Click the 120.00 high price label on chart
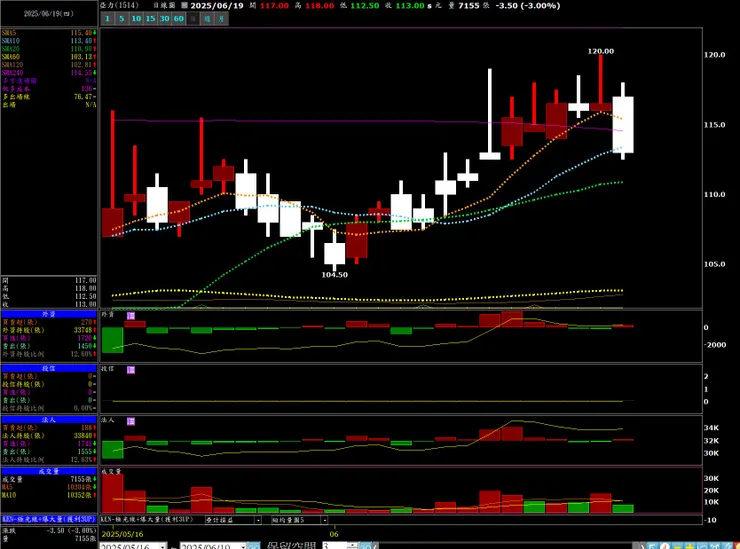This screenshot has width=740, height=549. pyautogui.click(x=601, y=51)
